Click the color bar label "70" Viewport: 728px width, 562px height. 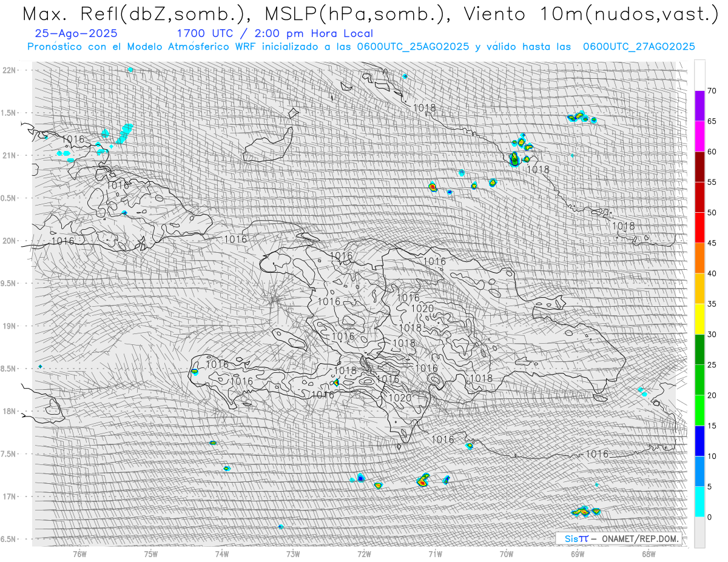point(712,91)
